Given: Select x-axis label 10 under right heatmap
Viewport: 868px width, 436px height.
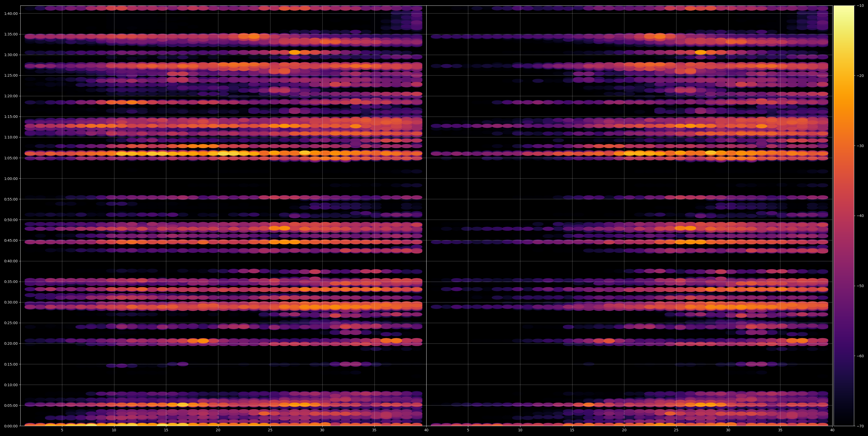Looking at the screenshot, I should click(520, 430).
